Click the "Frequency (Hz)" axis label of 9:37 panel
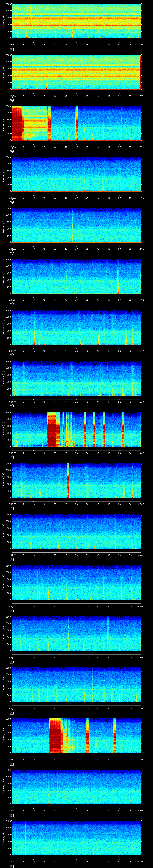This screenshot has width=153, height=868. point(3,21)
